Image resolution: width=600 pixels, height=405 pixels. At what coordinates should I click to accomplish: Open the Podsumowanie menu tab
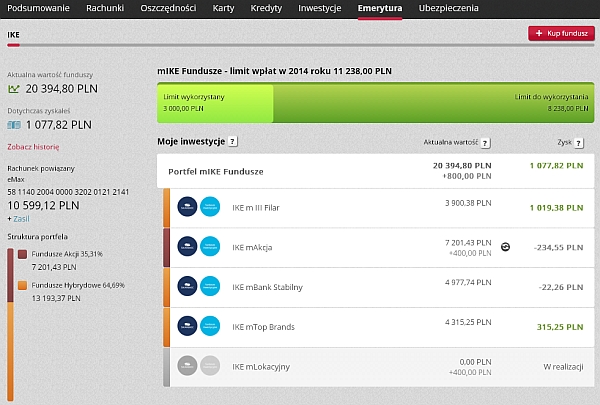pos(38,8)
